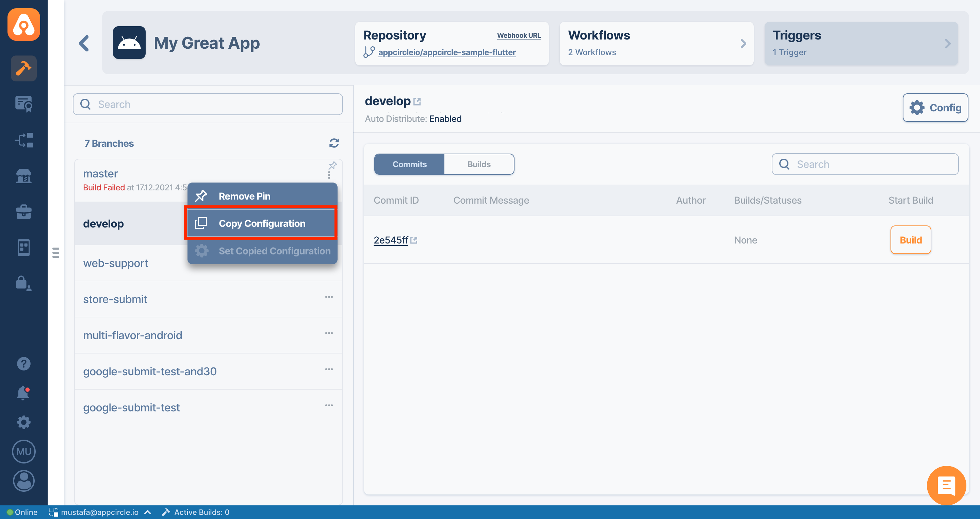This screenshot has height=519, width=980.
Task: Switch to the Builds tab
Action: click(479, 164)
